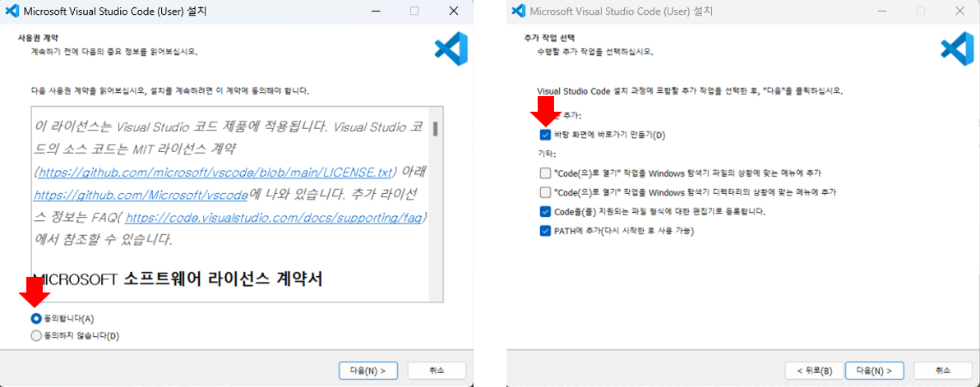Open the github.com/Microsoft/vscode link
The width and height of the screenshot is (980, 387).
click(141, 194)
